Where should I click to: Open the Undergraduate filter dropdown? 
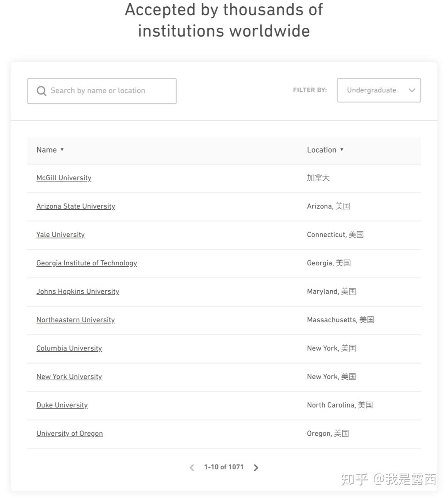pos(379,90)
